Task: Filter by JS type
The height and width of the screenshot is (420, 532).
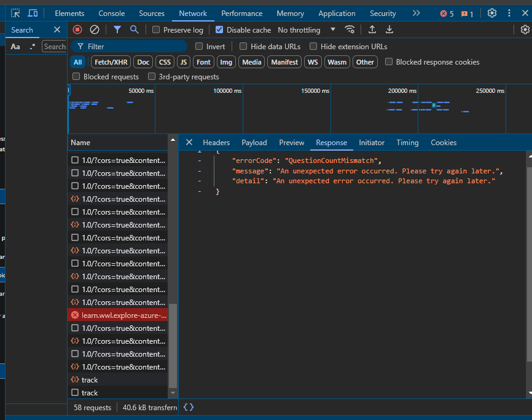Action: (184, 62)
